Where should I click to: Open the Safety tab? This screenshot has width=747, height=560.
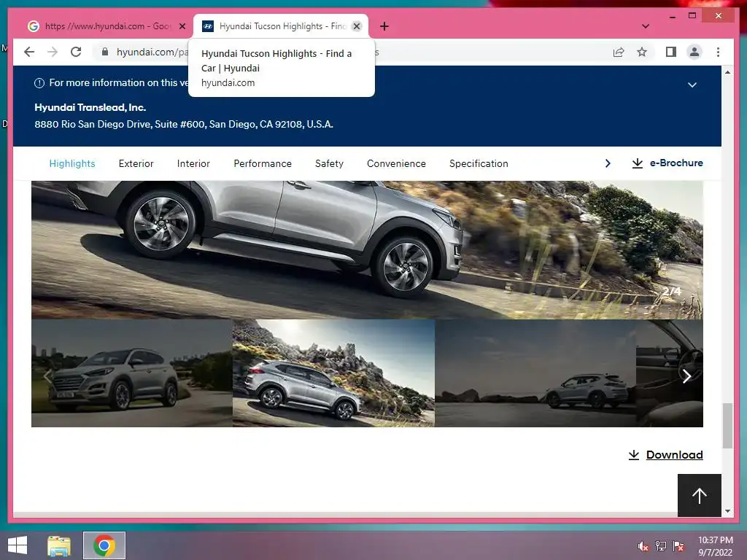329,163
